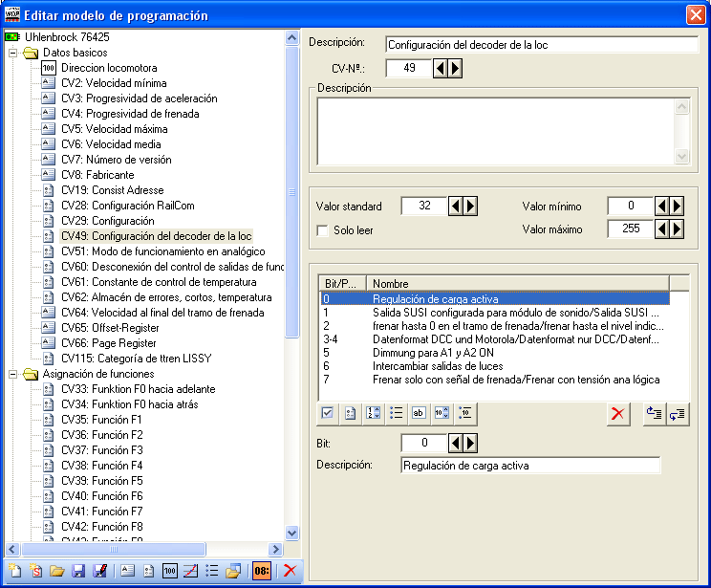
Task: Select 'Uhlenbrock 76425' root node
Action: click(67, 37)
